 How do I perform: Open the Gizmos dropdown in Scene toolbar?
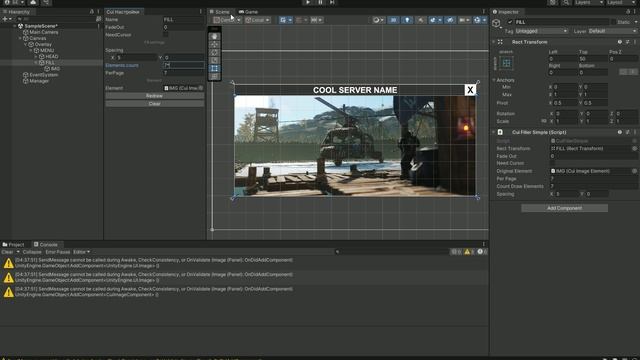pyautogui.click(x=479, y=20)
